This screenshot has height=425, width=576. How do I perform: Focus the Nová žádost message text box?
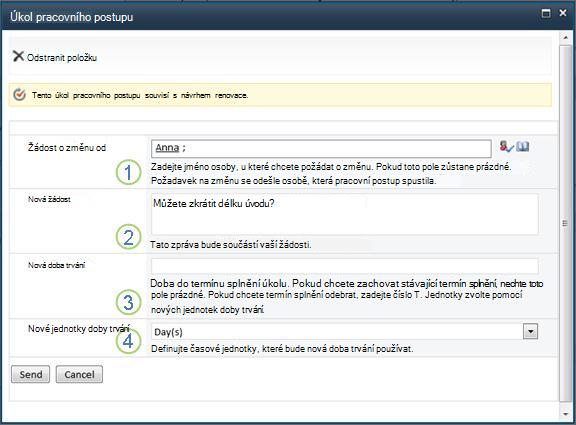click(345, 215)
